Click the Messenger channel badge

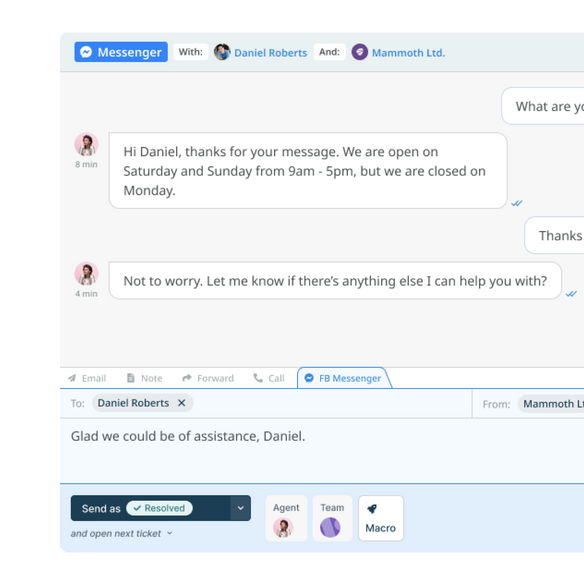click(121, 52)
